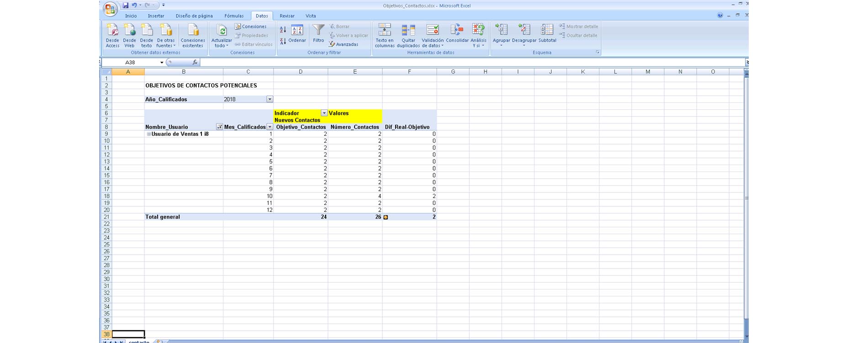
Task: Open the Mes_Calificados filter dropdown
Action: [270, 127]
